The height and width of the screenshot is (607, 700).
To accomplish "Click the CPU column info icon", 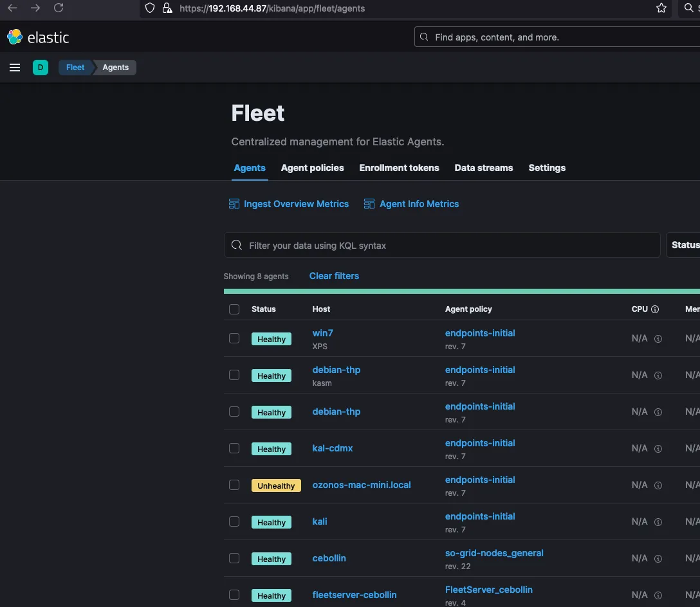I will click(x=655, y=309).
